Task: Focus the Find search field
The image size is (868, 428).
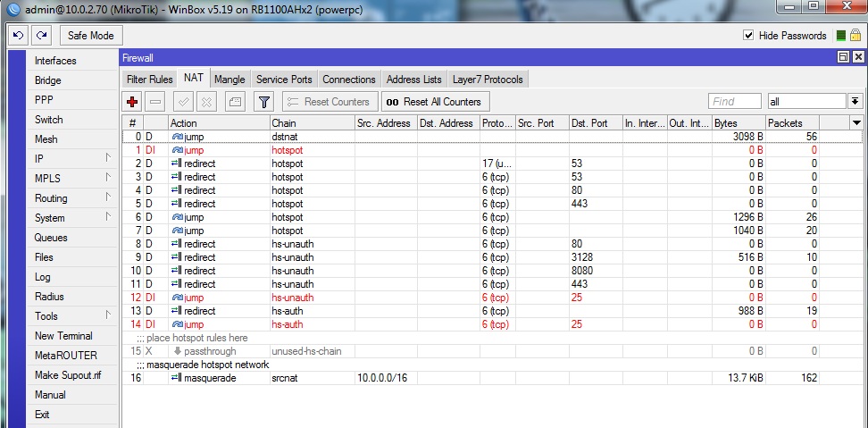Action: pos(735,101)
